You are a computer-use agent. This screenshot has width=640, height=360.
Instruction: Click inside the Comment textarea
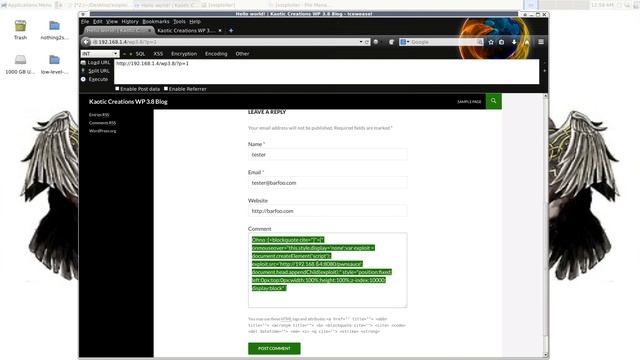click(328, 270)
